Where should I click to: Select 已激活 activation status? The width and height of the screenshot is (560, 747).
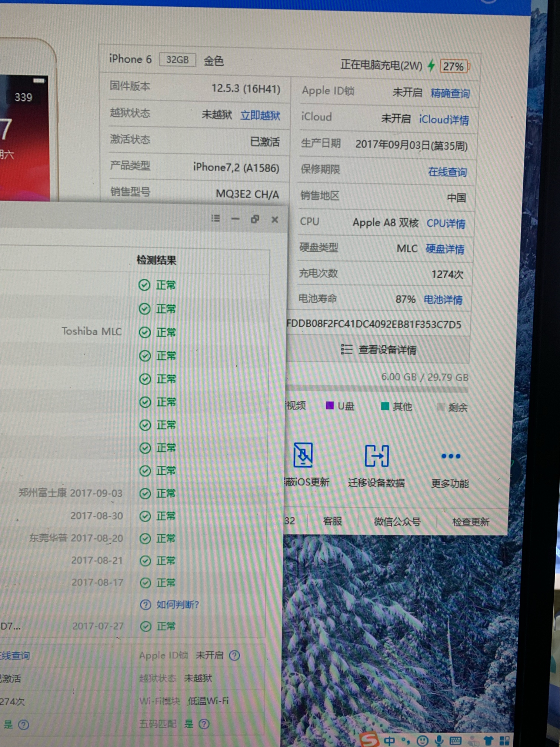point(265,142)
